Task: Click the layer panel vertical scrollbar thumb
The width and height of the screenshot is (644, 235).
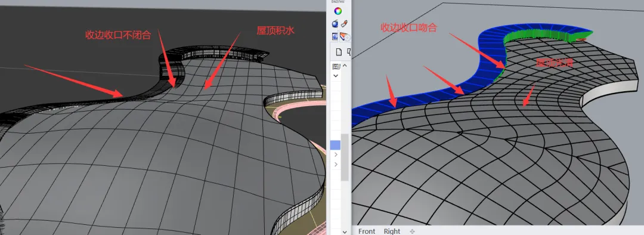Action: [345, 157]
